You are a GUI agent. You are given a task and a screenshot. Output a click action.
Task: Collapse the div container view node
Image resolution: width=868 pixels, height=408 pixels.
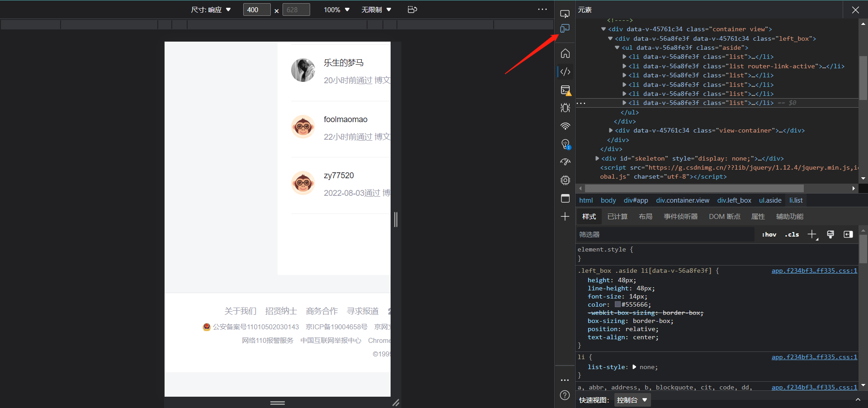603,29
